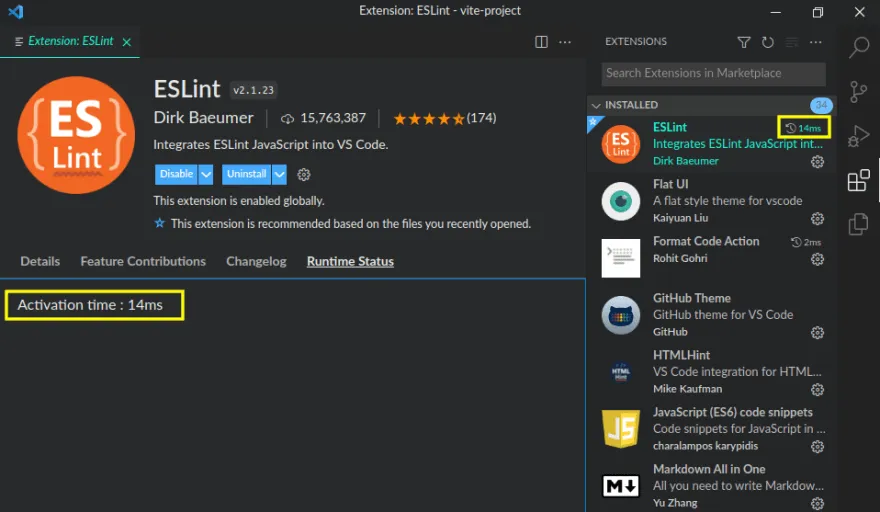Filter extensions with the funnel icon
The image size is (880, 512).
click(744, 42)
